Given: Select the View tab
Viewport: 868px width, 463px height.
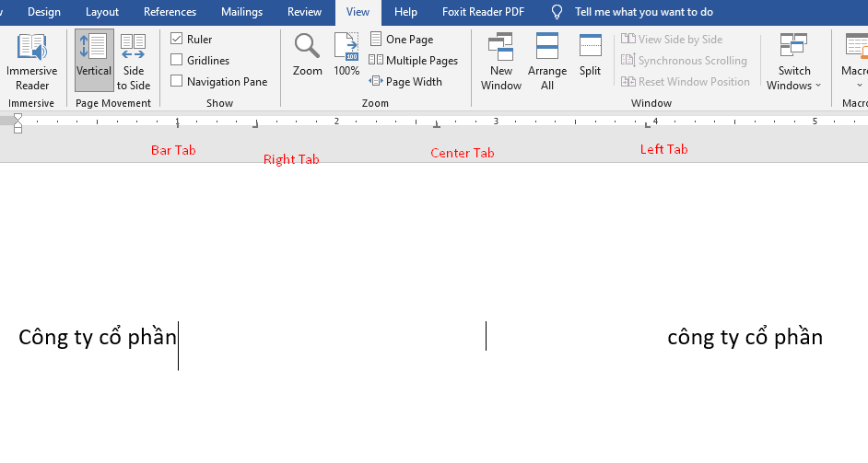Looking at the screenshot, I should click(x=358, y=12).
